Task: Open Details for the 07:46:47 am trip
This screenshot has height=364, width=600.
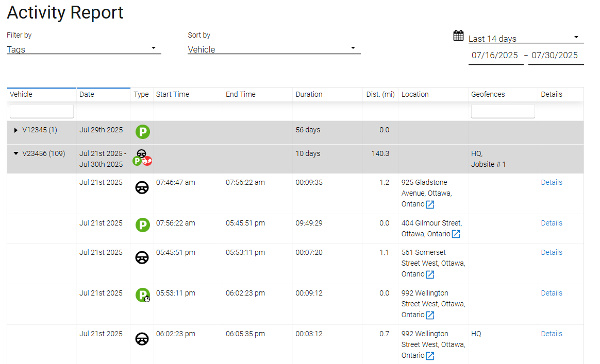Action: [551, 182]
